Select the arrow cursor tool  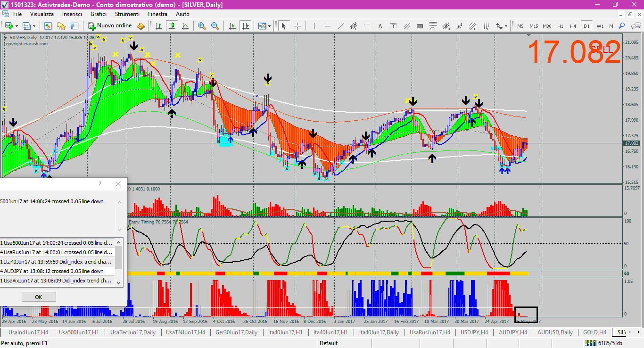(x=283, y=26)
